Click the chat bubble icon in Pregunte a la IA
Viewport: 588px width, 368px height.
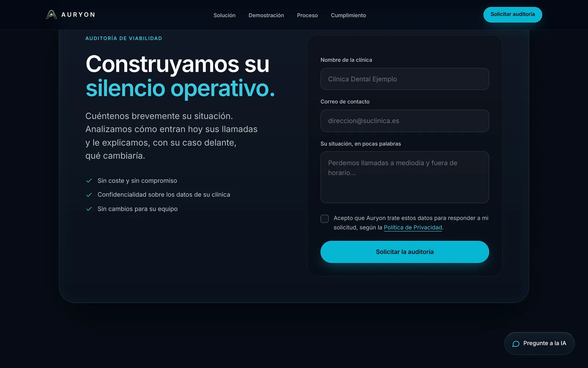(516, 344)
